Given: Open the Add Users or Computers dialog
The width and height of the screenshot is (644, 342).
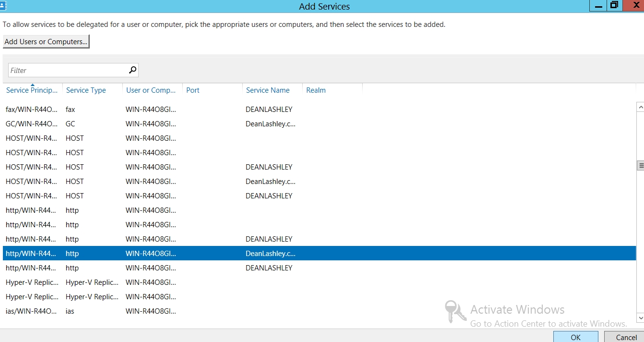Looking at the screenshot, I should point(46,42).
